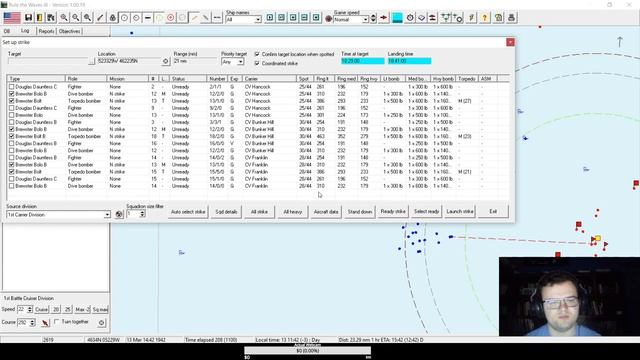Click the Sqd details button
The image size is (640, 360).
click(x=226, y=212)
